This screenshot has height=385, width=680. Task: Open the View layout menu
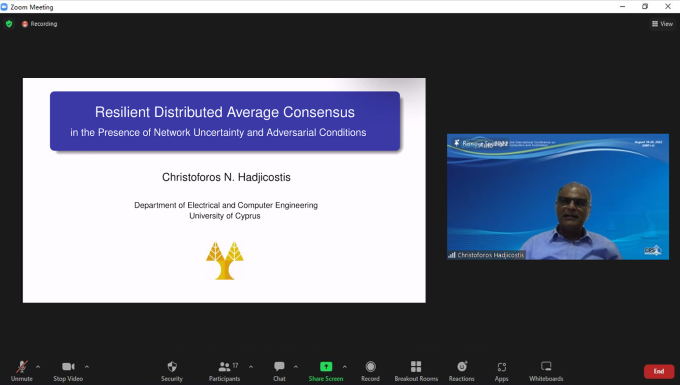(662, 24)
